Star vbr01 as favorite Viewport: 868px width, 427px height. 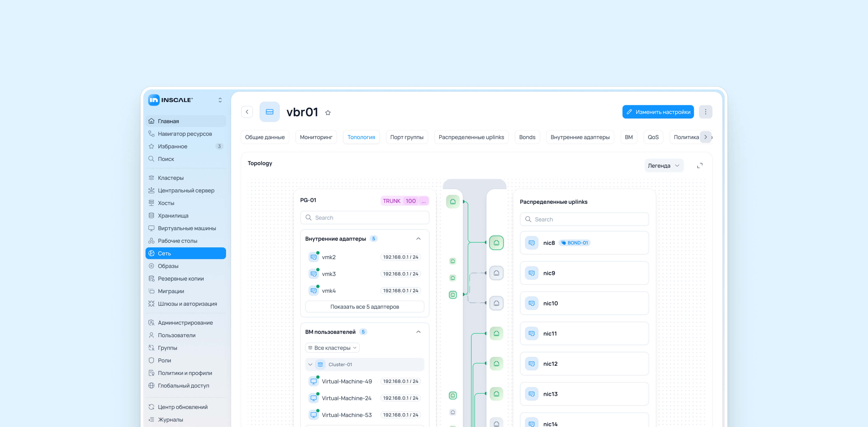pyautogui.click(x=328, y=113)
